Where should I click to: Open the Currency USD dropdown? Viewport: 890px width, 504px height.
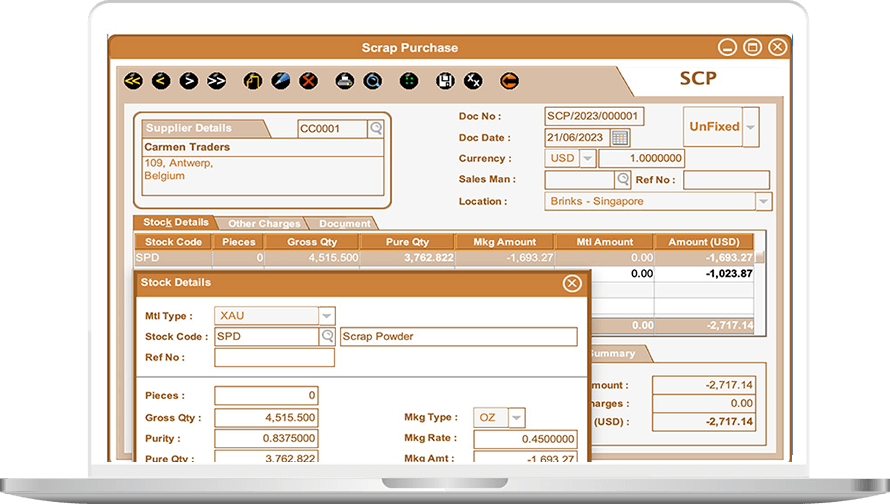(587, 158)
